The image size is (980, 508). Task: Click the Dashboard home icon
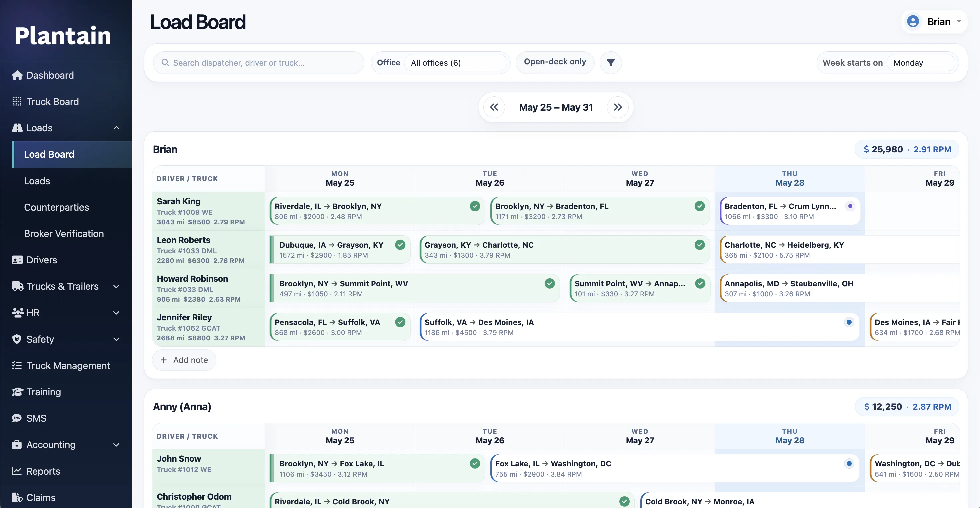coord(17,75)
